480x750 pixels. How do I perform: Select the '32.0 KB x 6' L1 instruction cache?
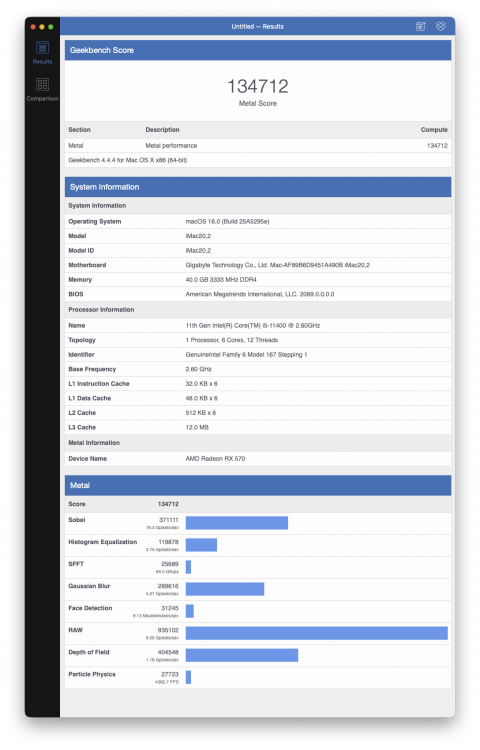point(201,384)
